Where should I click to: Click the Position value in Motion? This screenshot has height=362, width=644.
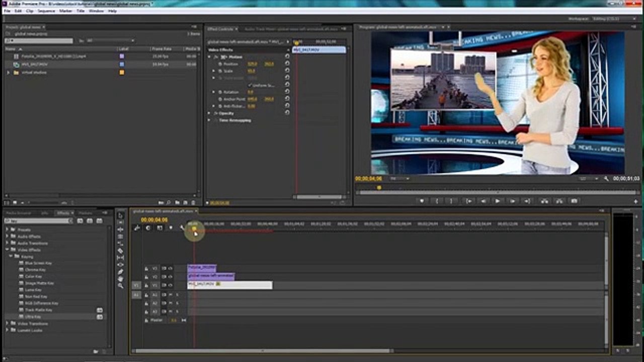(252, 64)
